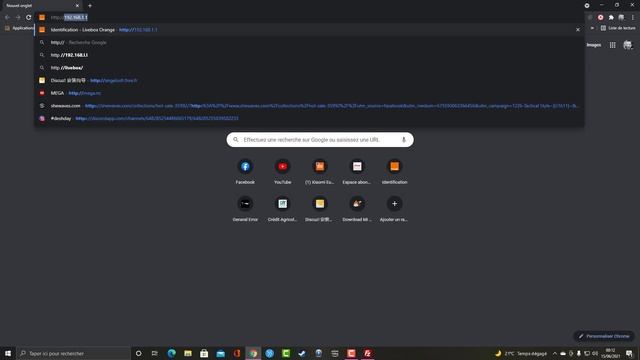Screen dimensions: 640x360
Task: Open Liste de lecture reading list
Action: (x=618, y=28)
